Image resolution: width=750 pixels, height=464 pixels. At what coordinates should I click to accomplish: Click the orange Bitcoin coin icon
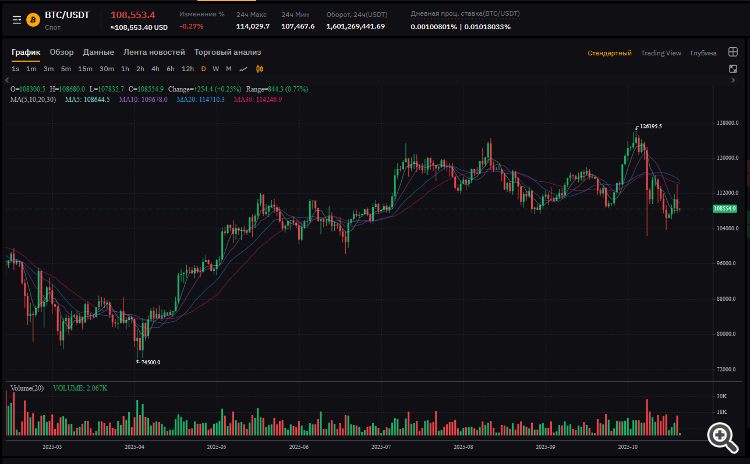point(33,20)
